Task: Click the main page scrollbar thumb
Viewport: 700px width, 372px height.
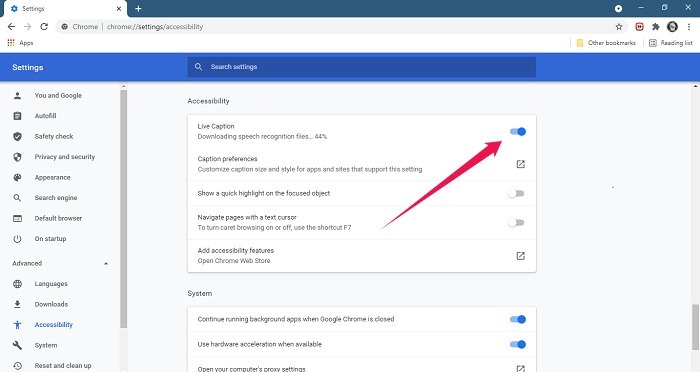Action: coord(696,327)
